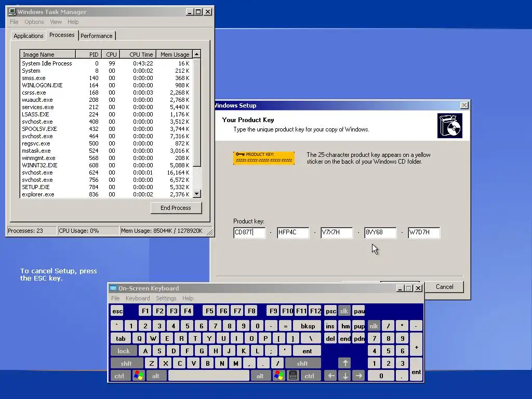The image size is (532, 399).
Task: Sort by Image Name column header
Action: [x=48, y=54]
